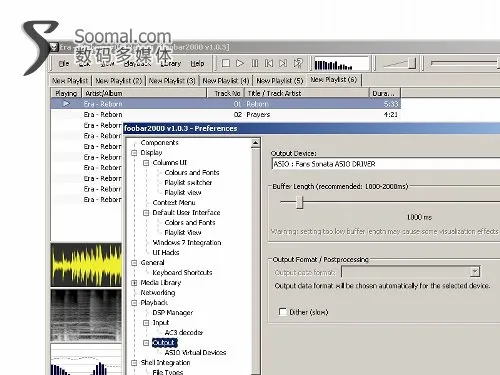
Task: Click the spectrogram visualization panel
Action: tap(86, 315)
